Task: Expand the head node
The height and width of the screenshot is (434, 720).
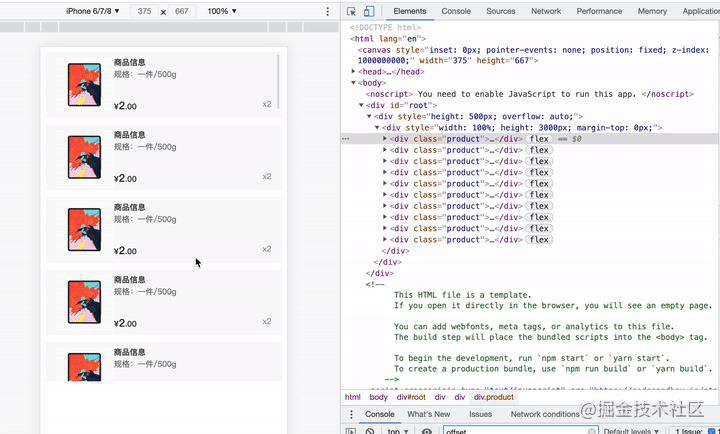Action: 353,71
